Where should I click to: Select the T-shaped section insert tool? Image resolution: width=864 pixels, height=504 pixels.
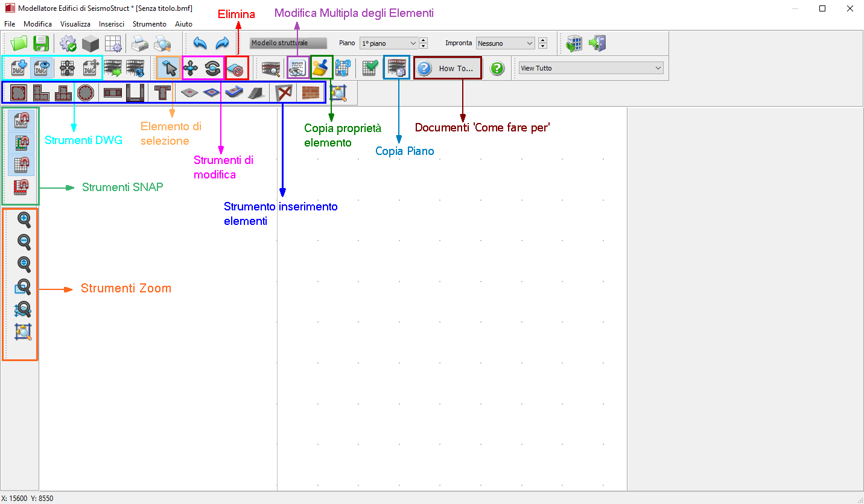[161, 93]
